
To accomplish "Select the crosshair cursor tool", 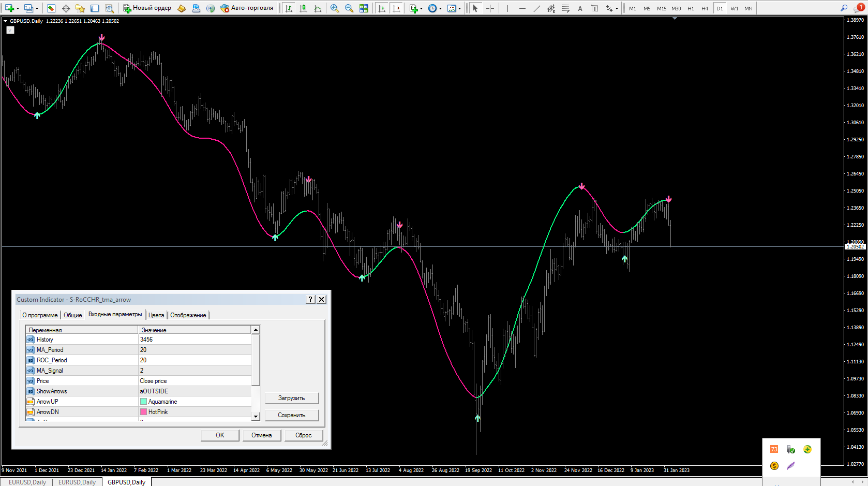I will pyautogui.click(x=490, y=8).
